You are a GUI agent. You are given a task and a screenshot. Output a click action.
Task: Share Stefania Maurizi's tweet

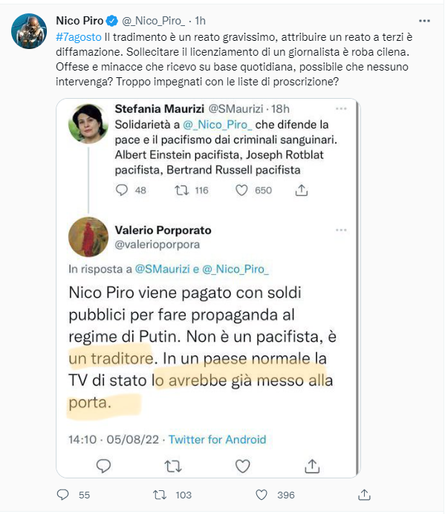(301, 190)
